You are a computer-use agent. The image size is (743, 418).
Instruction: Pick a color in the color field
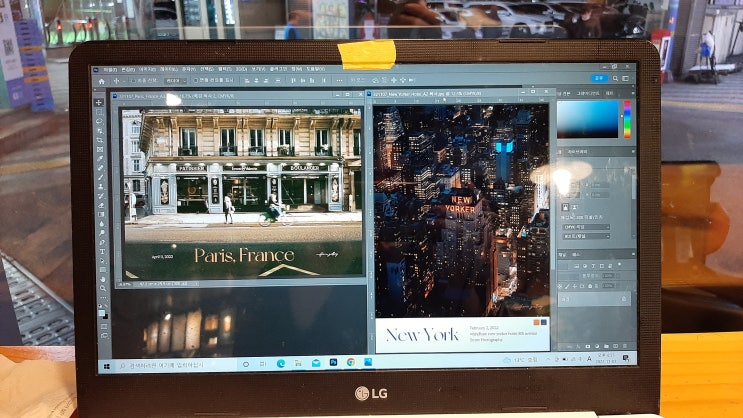click(588, 119)
